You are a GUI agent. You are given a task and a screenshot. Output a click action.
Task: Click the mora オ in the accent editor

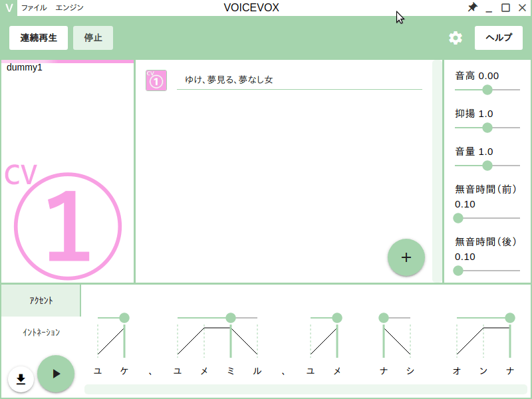[x=457, y=371]
